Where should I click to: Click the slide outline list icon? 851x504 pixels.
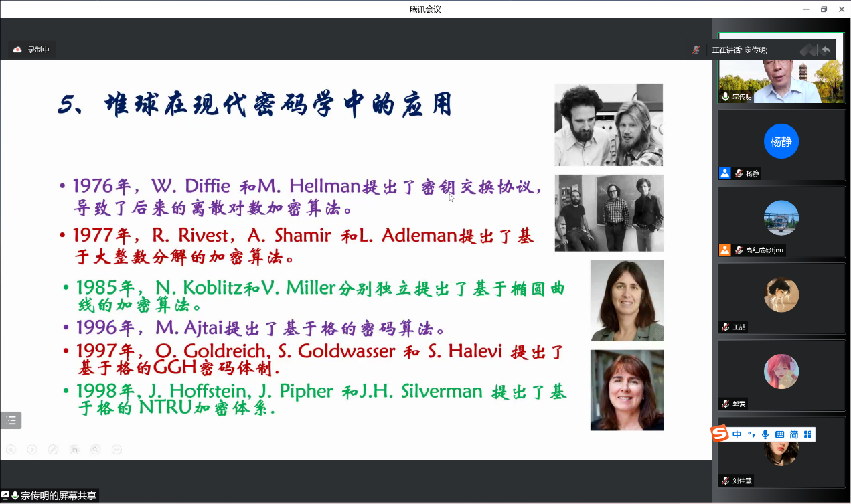(x=11, y=420)
